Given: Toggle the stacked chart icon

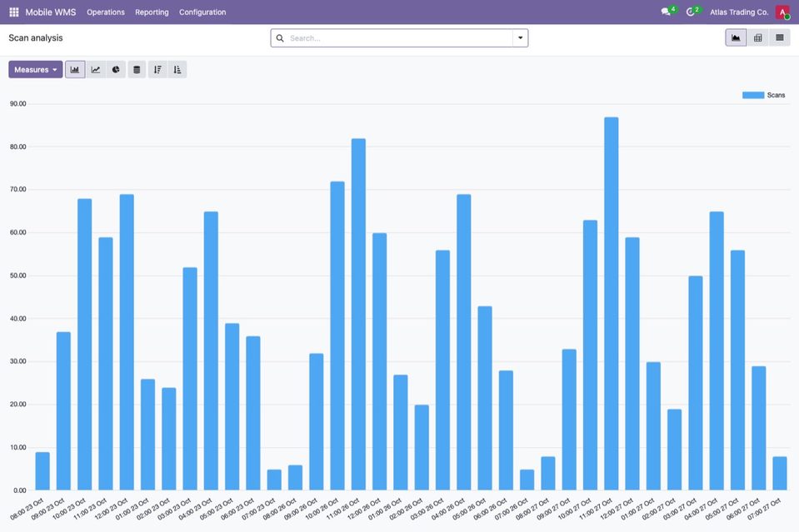Looking at the screenshot, I should (137, 70).
